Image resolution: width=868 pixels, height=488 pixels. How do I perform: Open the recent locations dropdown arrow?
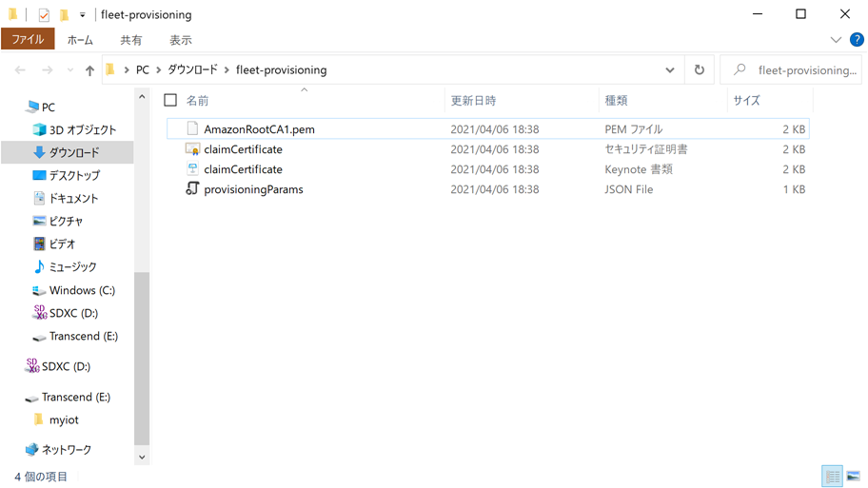click(x=69, y=70)
